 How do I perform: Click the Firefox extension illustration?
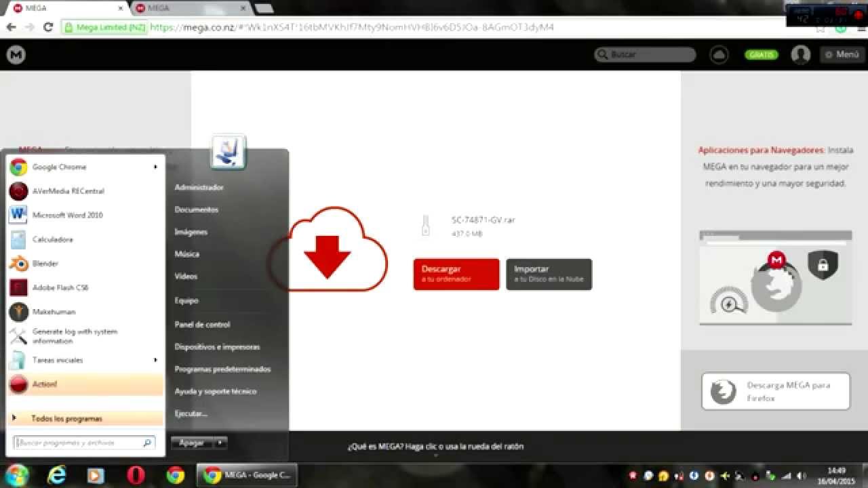pyautogui.click(x=776, y=278)
